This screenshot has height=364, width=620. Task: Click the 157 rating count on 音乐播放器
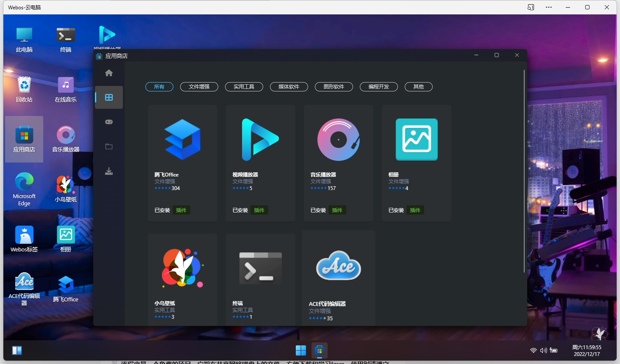tap(332, 188)
